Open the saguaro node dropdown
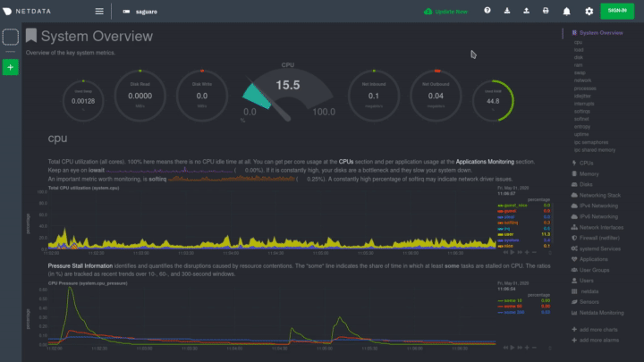Screen dimensions: 644x362 point(140,12)
